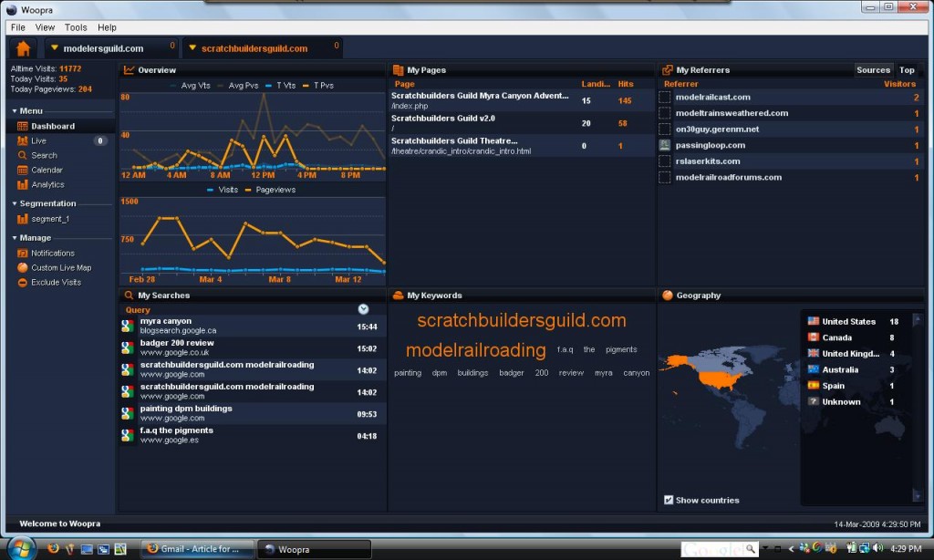934x560 pixels.
Task: Check the box next to modelrailcast.com
Action: 664,97
